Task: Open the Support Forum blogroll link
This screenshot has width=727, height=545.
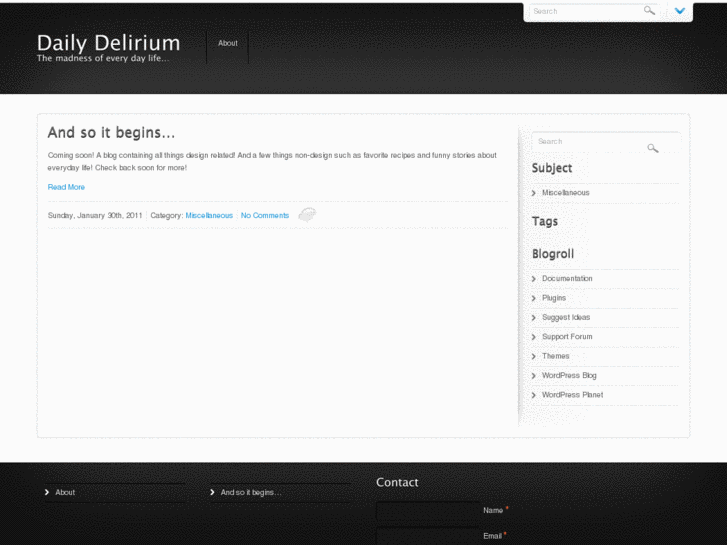Action: (x=567, y=336)
